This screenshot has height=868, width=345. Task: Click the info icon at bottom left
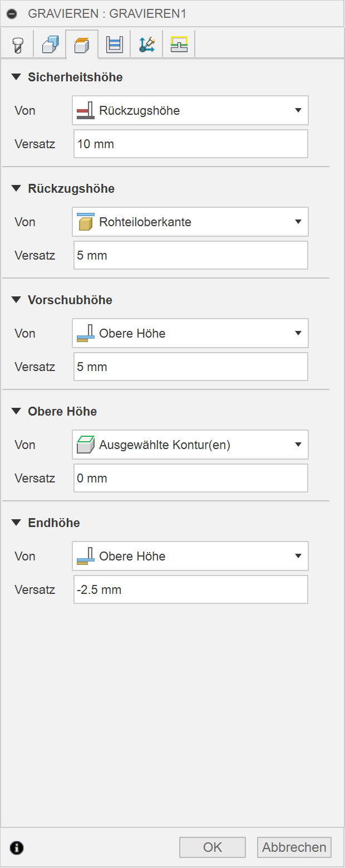(x=17, y=848)
